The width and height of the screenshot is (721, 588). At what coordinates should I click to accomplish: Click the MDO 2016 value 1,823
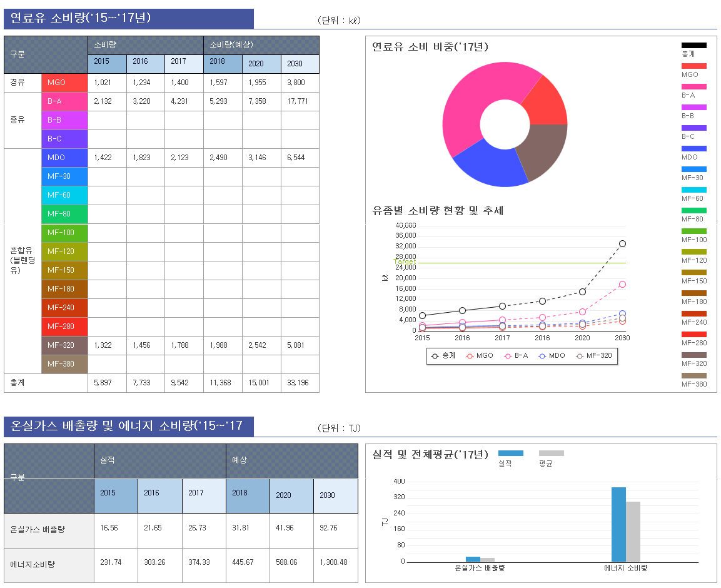pos(141,158)
